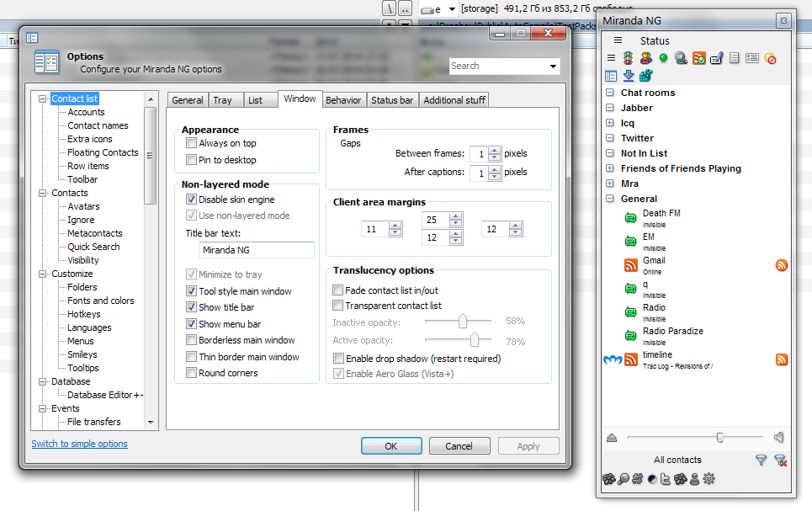Click the hash symbol account icon in status bar
The height and width of the screenshot is (511, 812).
(x=638, y=479)
